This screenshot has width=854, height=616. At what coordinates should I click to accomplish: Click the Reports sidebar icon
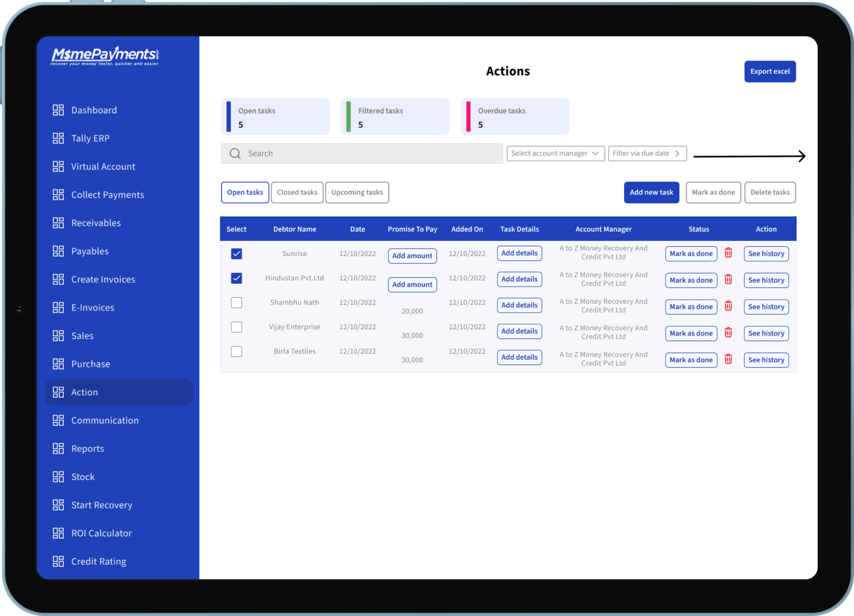(x=58, y=449)
